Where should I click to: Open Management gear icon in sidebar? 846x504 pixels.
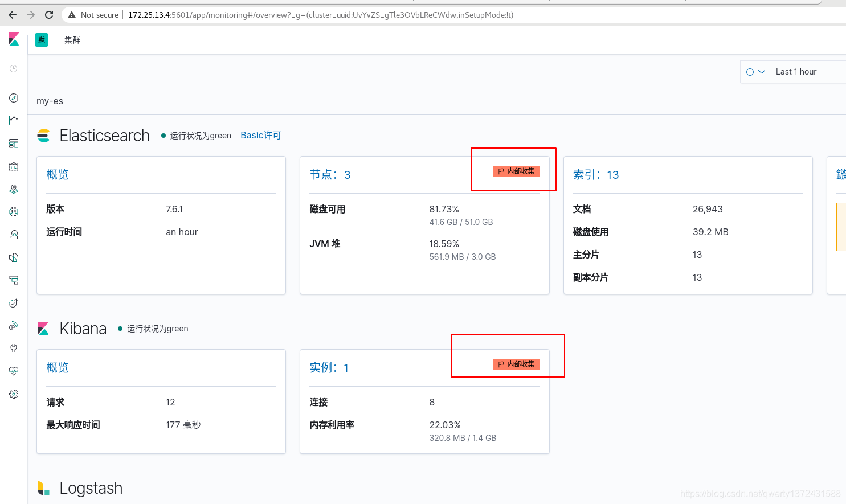tap(14, 394)
